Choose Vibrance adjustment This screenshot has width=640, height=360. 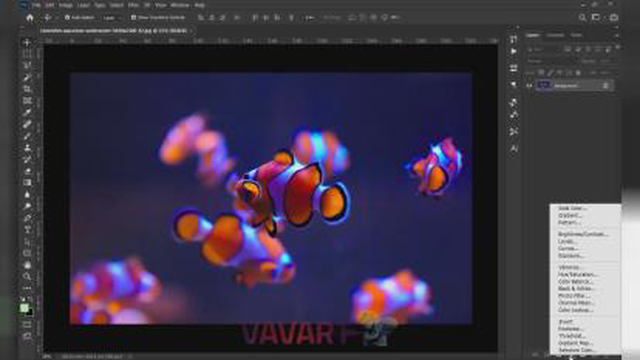click(569, 267)
